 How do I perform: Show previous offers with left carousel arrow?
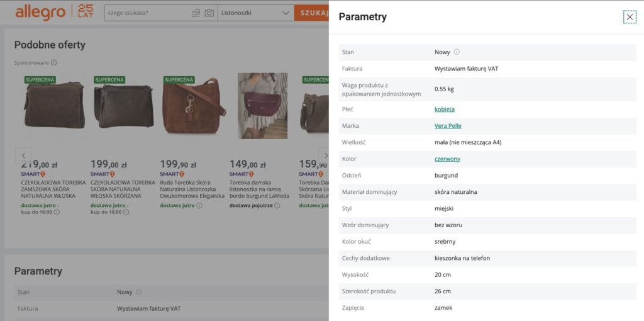coord(23,155)
